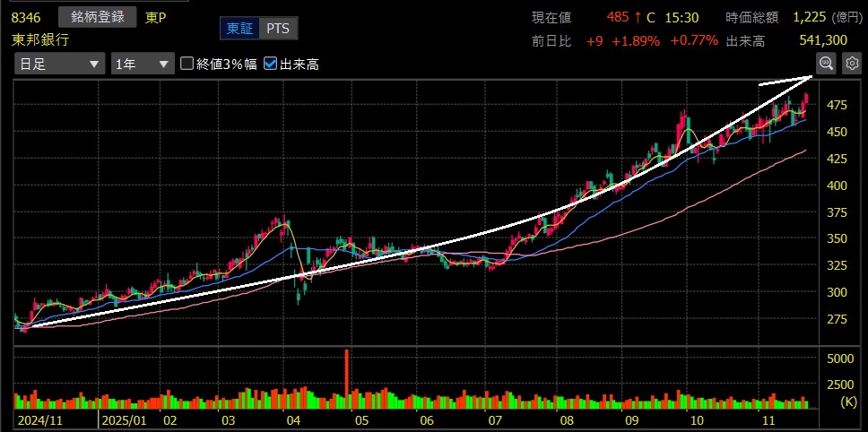Switch to the 東証 market tab
Screen dimensions: 868x432
point(239,29)
